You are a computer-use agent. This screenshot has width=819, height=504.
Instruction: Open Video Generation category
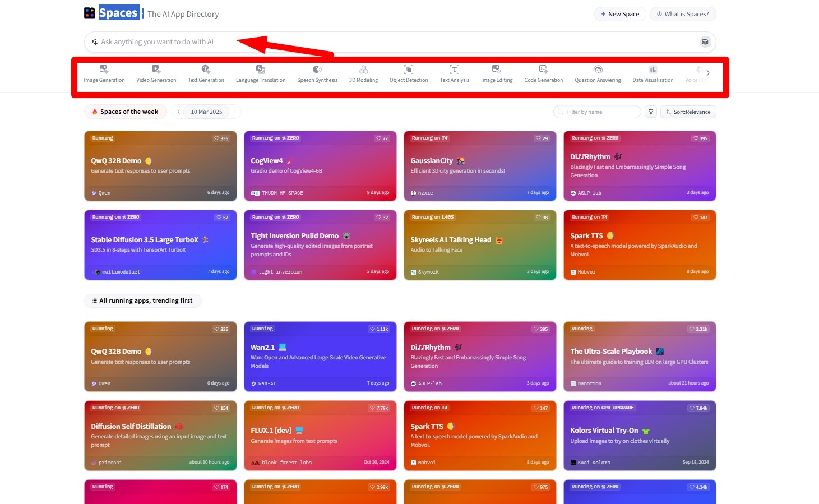(x=156, y=73)
